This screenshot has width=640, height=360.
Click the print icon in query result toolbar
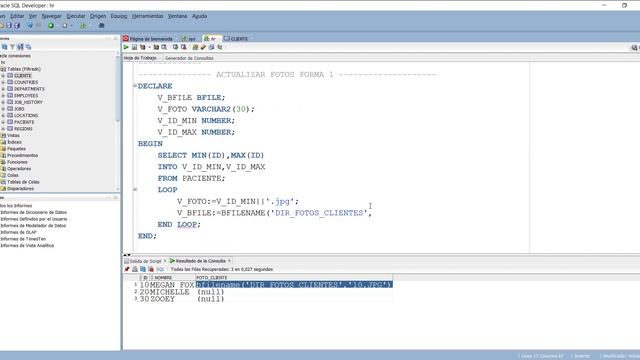click(135, 269)
